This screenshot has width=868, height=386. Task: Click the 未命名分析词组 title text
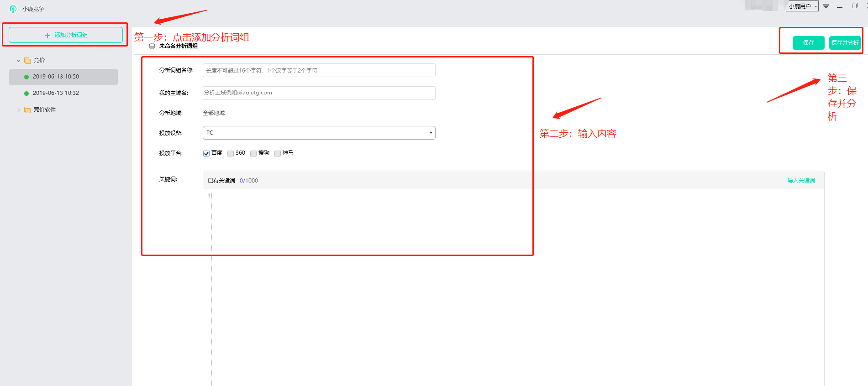[179, 46]
